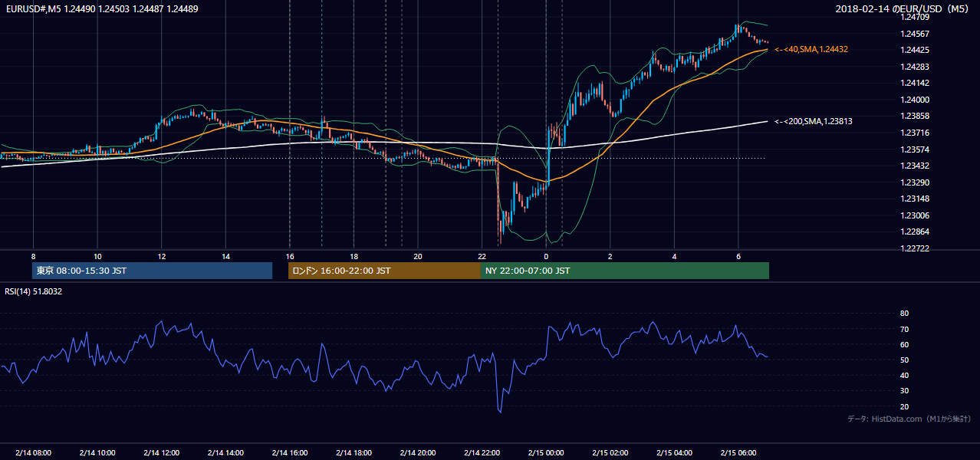Click price axis label 1.23290

pos(915,182)
